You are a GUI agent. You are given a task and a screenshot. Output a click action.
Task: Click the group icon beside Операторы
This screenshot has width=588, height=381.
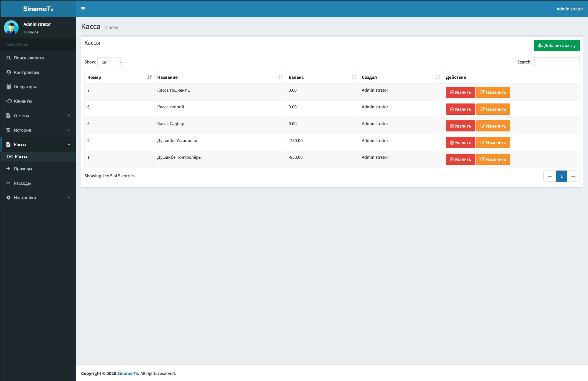9,86
